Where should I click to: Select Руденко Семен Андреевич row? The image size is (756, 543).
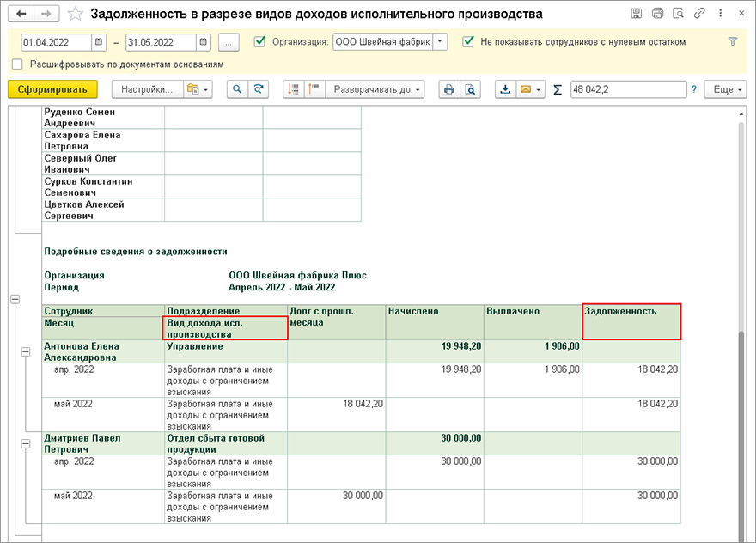tap(202, 117)
